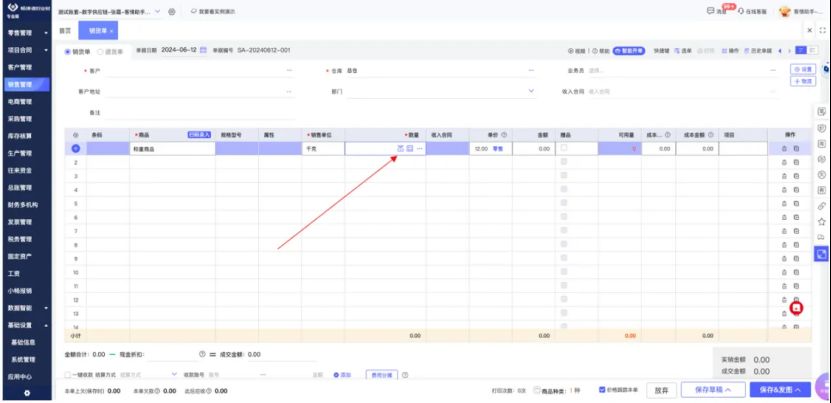Click the scale weighing icon in the quantity cell
The image size is (831, 403).
coord(400,148)
